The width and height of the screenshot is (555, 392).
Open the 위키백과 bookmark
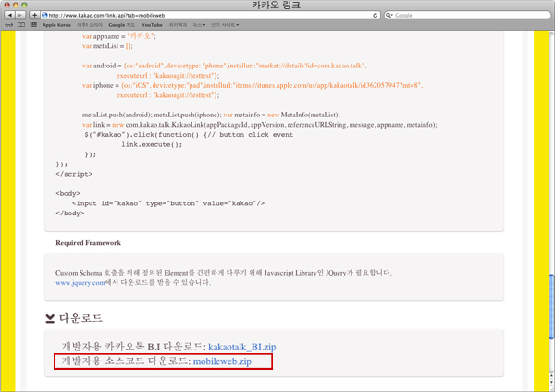(x=178, y=25)
